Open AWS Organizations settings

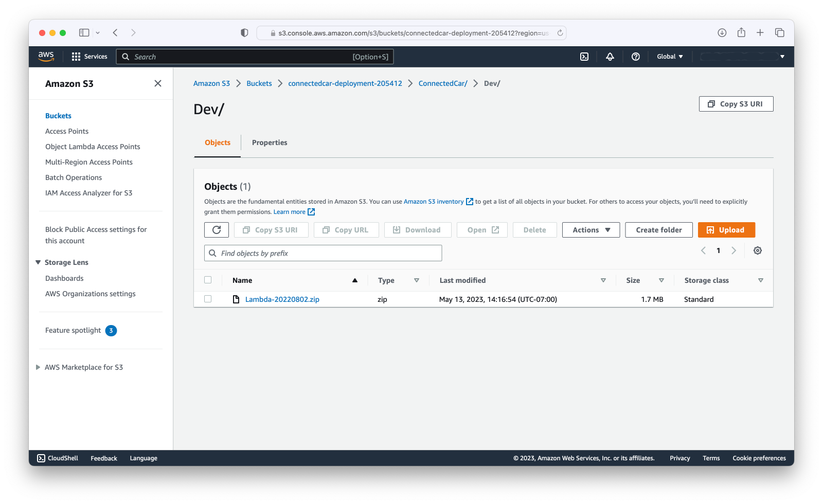[x=91, y=294]
